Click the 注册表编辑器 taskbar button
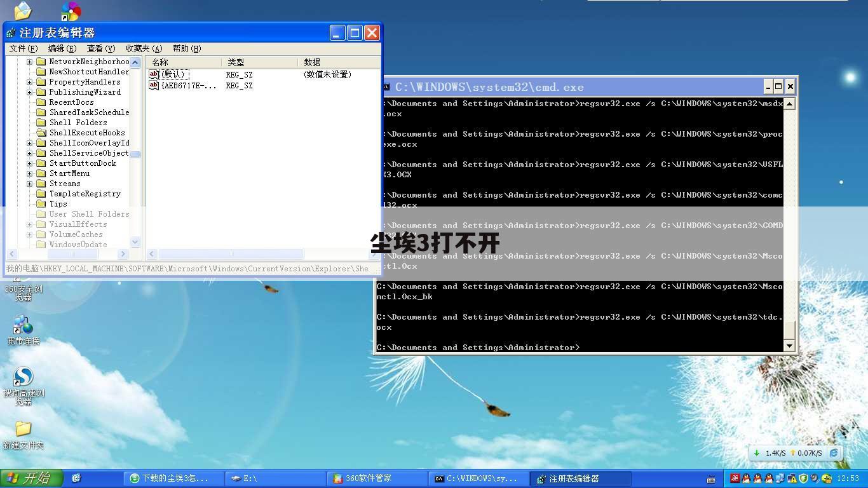Screen dimensions: 868x488 click(581, 478)
